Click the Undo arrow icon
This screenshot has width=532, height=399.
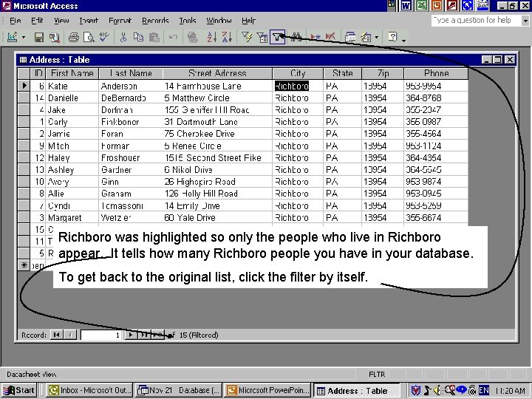[x=174, y=37]
